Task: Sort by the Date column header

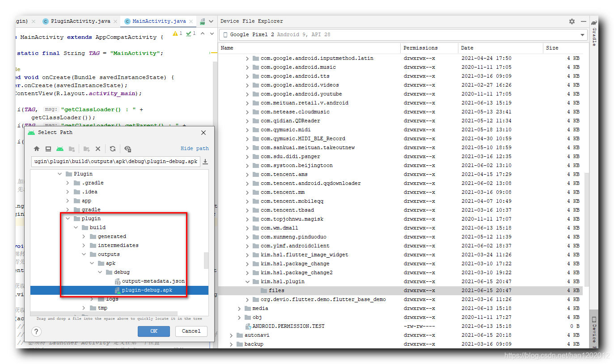Action: 500,48
